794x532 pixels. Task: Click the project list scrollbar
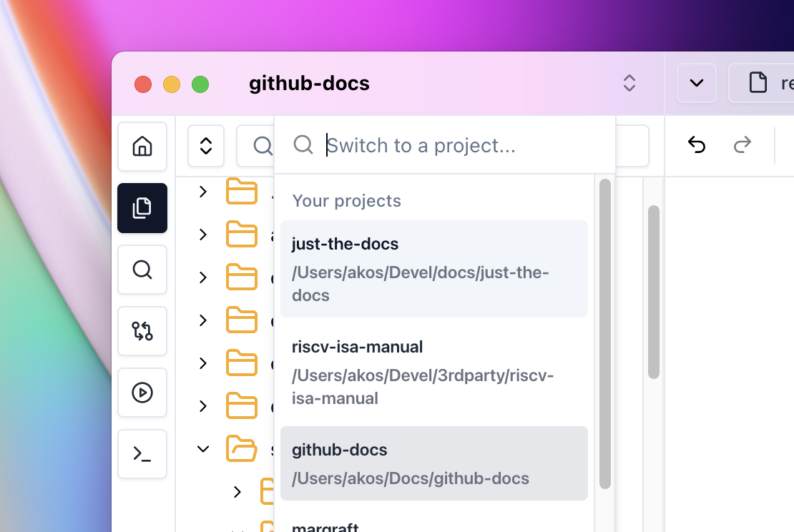604,334
